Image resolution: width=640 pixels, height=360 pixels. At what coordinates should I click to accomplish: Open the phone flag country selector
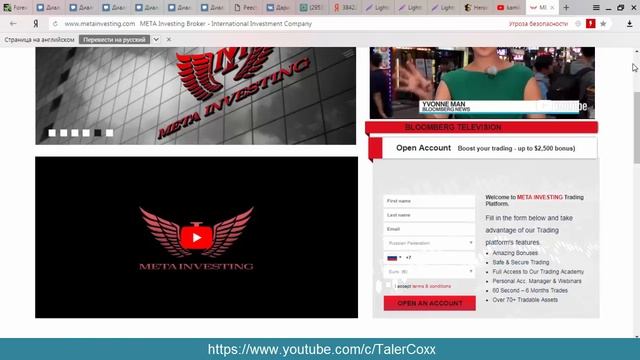pos(394,258)
